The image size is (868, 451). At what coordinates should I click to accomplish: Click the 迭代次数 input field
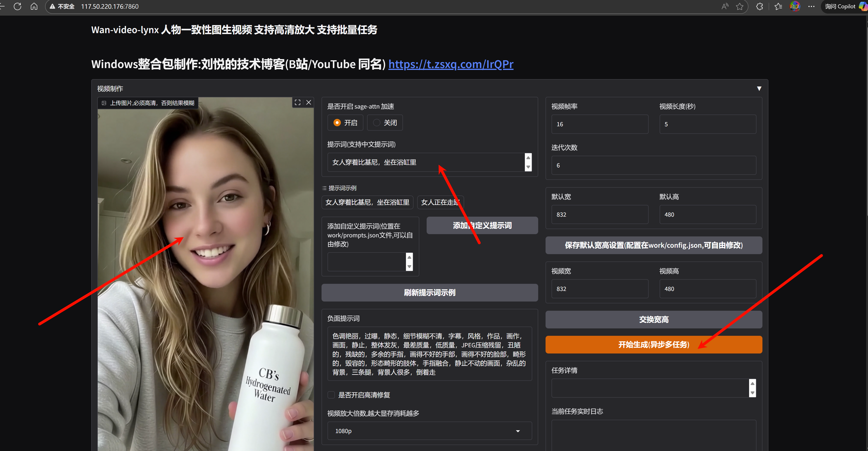point(653,165)
